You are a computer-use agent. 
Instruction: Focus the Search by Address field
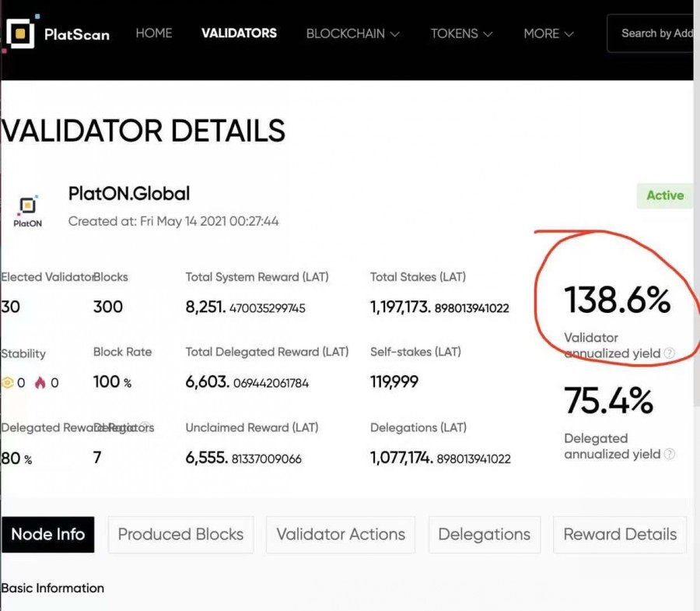pyautogui.click(x=650, y=33)
